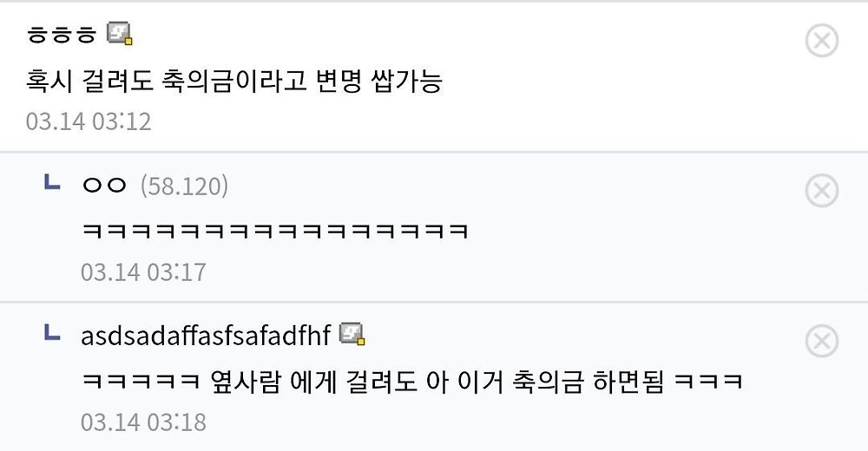
Task: Delete the ㅎㅎㅎ comment with its X icon
Action: point(821,41)
